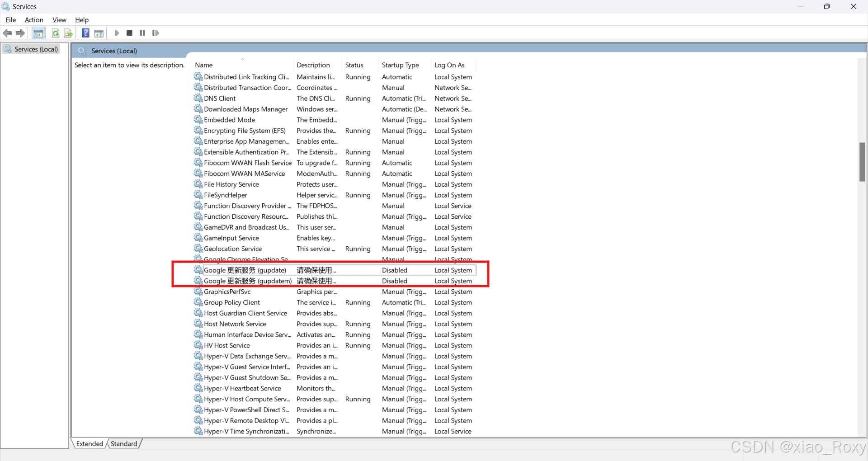868x461 pixels.
Task: Select Downloaded Maps Manager service
Action: pos(335,109)
